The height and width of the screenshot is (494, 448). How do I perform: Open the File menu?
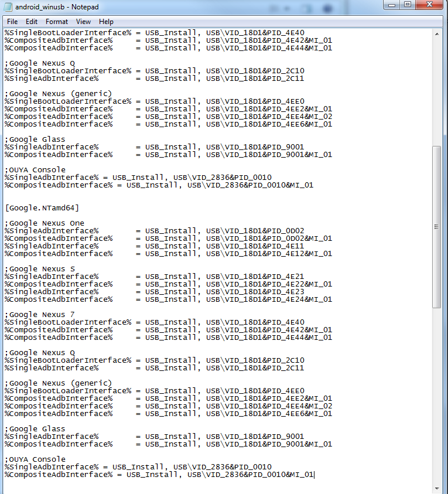coord(12,22)
